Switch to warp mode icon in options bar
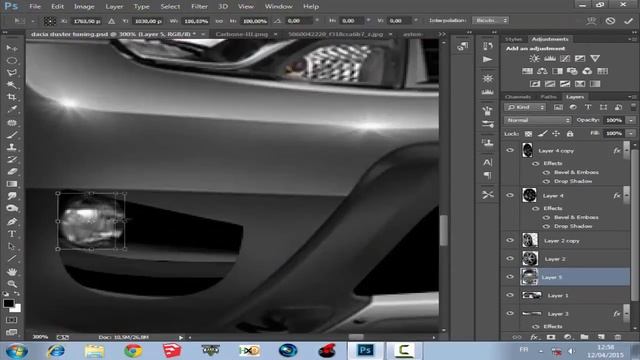 (x=591, y=20)
